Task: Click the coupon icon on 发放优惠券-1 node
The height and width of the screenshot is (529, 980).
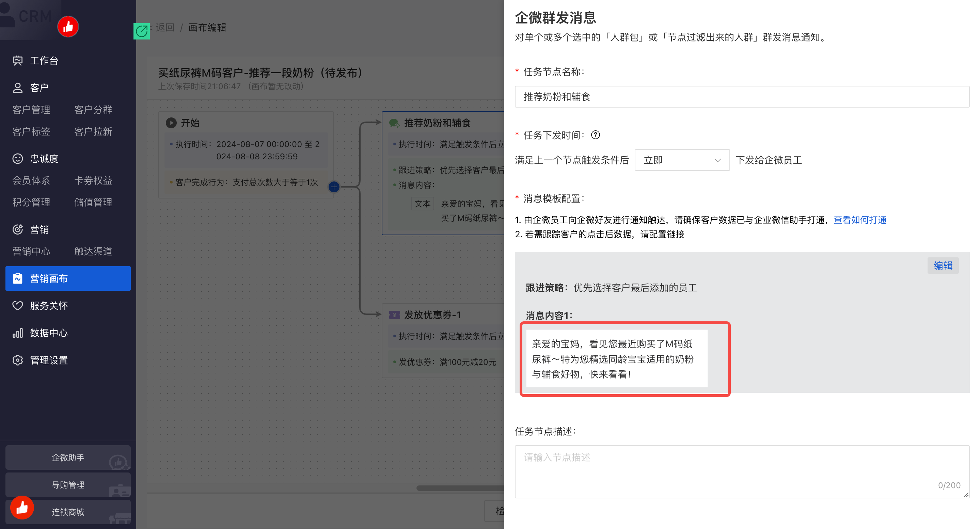Action: pos(394,315)
